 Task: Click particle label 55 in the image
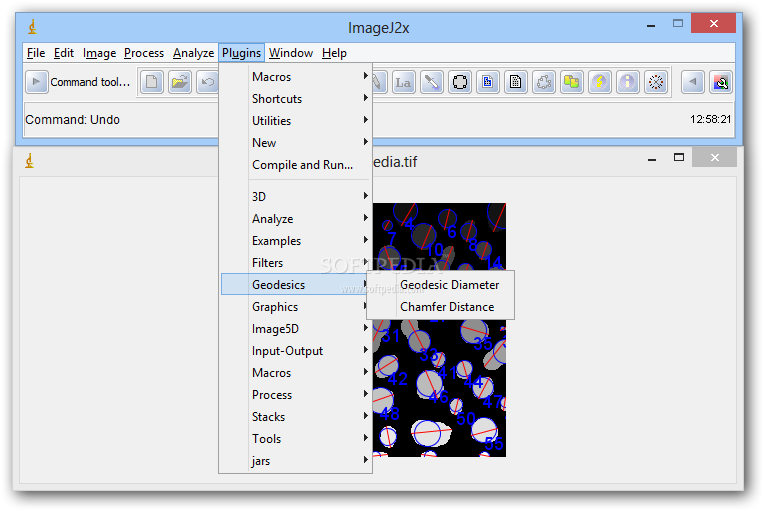coord(494,443)
